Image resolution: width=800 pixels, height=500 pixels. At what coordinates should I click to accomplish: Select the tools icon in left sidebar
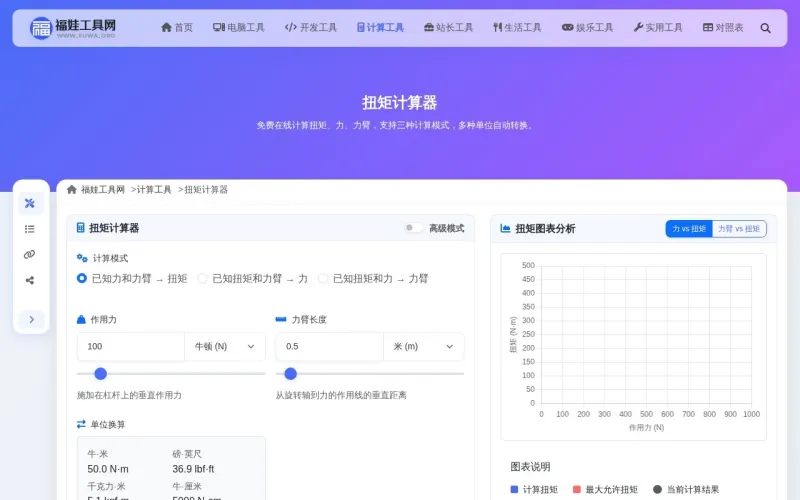30,203
